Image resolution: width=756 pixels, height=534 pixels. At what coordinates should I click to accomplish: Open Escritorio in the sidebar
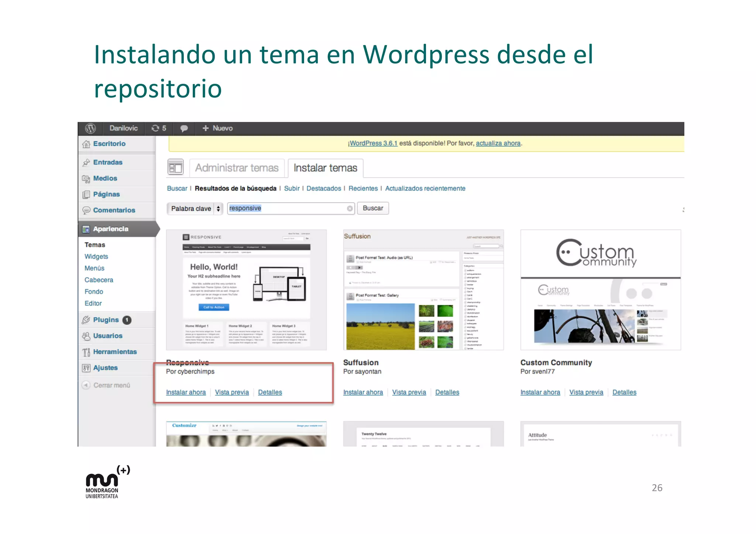point(109,144)
